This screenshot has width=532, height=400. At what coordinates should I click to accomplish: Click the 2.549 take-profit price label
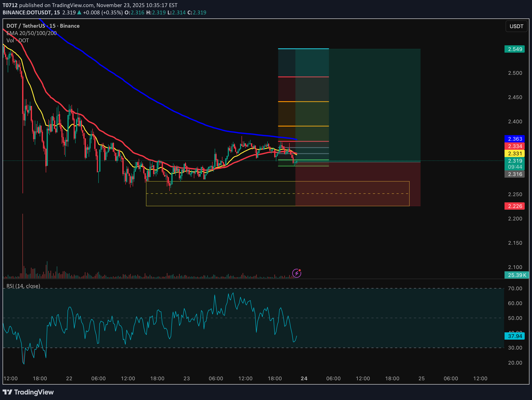pos(514,49)
